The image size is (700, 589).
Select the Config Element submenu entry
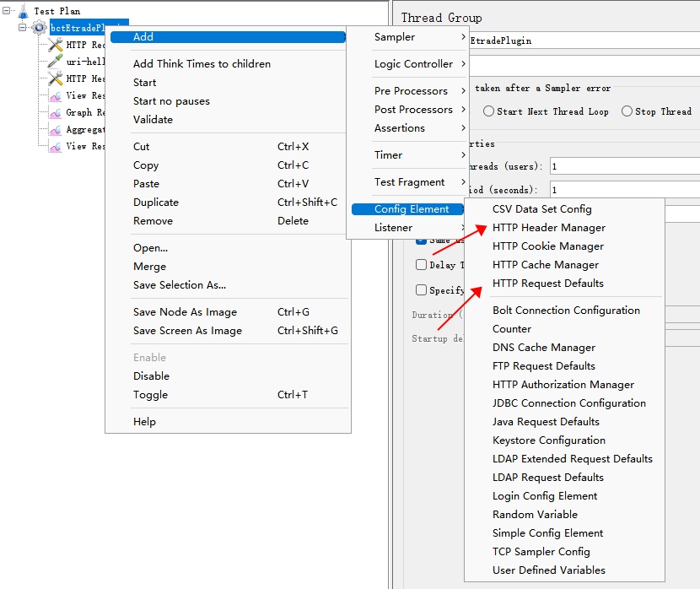[x=407, y=209]
